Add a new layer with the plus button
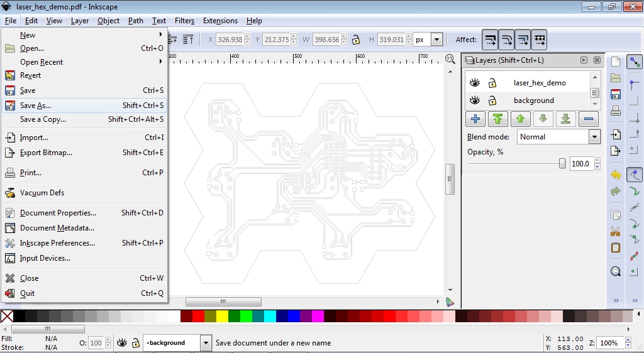The image size is (644, 353). 475,119
